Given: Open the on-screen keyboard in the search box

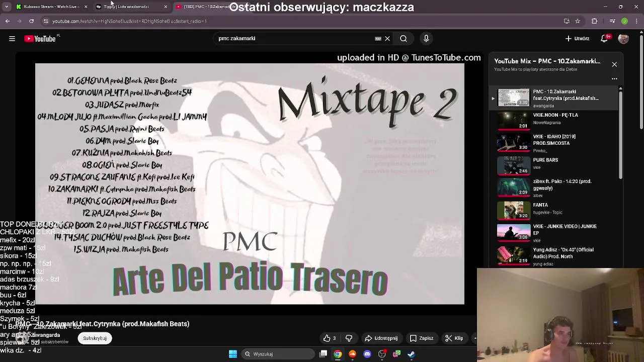Looking at the screenshot, I should (x=378, y=39).
